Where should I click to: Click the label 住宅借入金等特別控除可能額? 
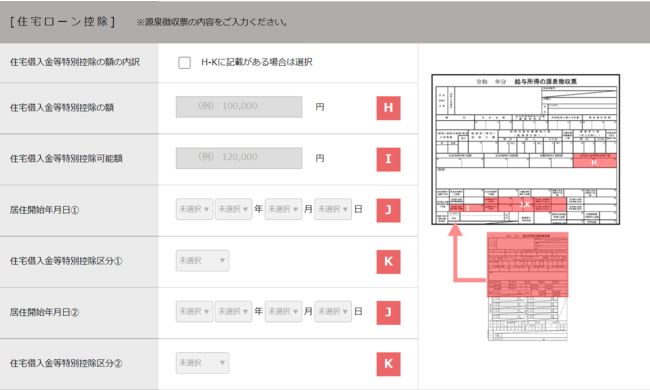pos(66,158)
